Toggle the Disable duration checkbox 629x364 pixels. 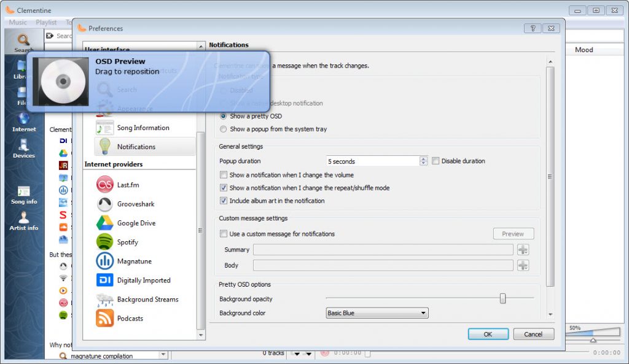[436, 161]
